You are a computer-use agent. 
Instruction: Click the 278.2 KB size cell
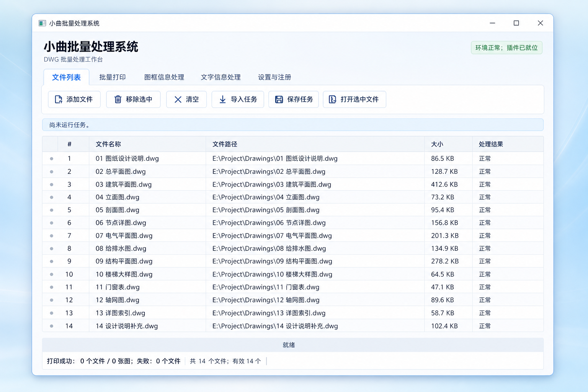pos(445,261)
